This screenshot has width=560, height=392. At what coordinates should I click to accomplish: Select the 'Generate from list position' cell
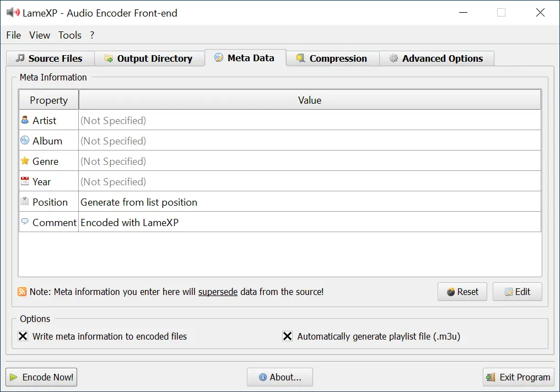(x=310, y=202)
